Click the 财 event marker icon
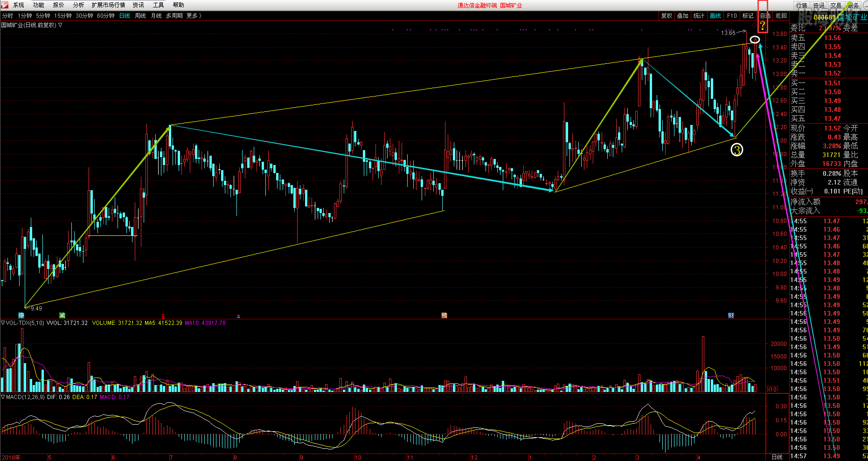Screen dimensions: 868x461 [731, 316]
